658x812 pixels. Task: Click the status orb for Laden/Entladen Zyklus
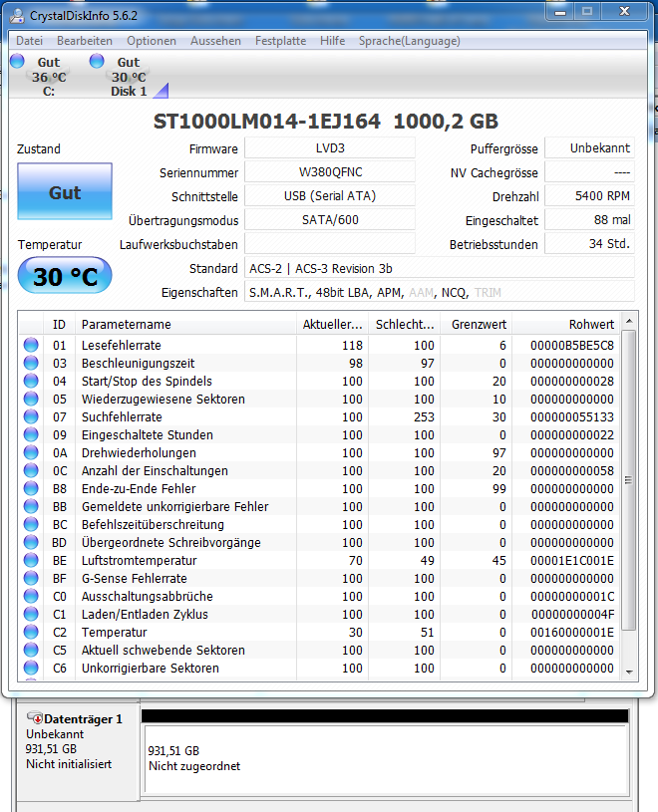click(x=31, y=614)
